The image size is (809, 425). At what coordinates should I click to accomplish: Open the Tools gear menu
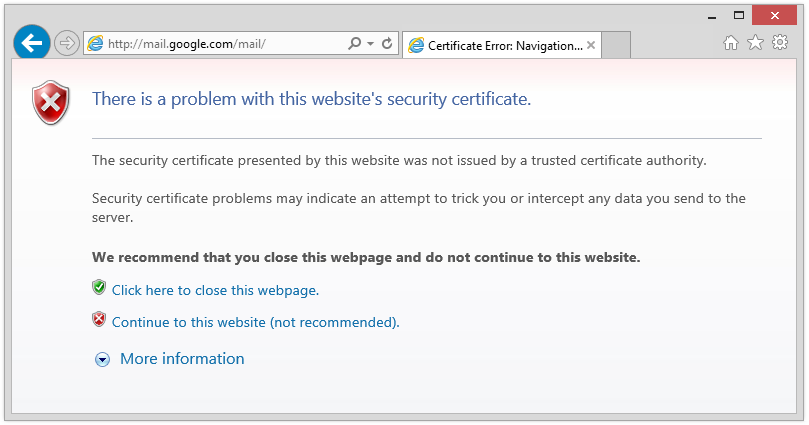pos(780,43)
